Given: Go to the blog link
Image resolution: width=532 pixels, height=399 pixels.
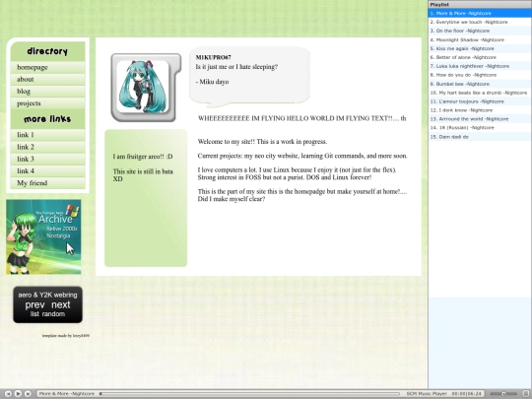Looking at the screenshot, I should 48,92.
